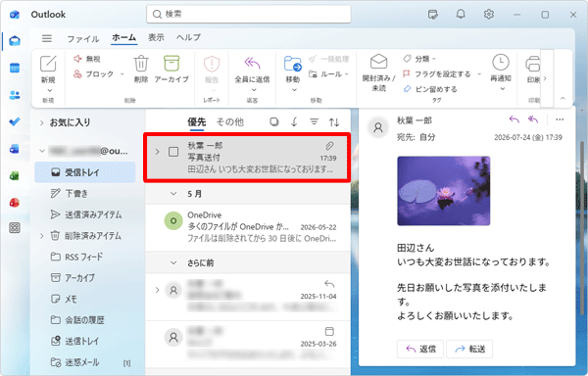
Task: Open the more apps grid icon
Action: click(15, 228)
